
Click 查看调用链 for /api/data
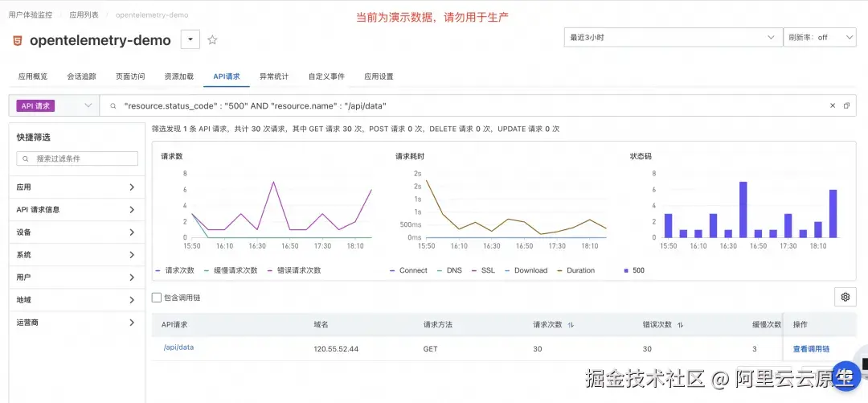(811, 348)
